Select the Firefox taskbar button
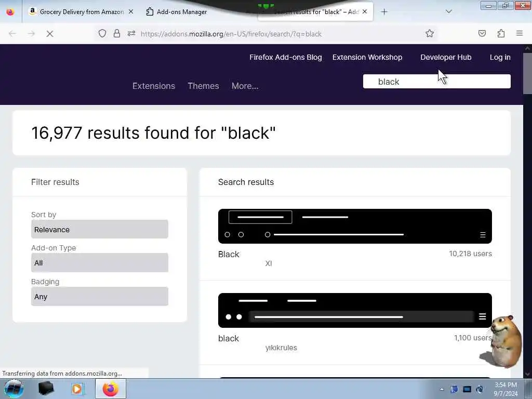The image size is (532, 399). [x=111, y=389]
